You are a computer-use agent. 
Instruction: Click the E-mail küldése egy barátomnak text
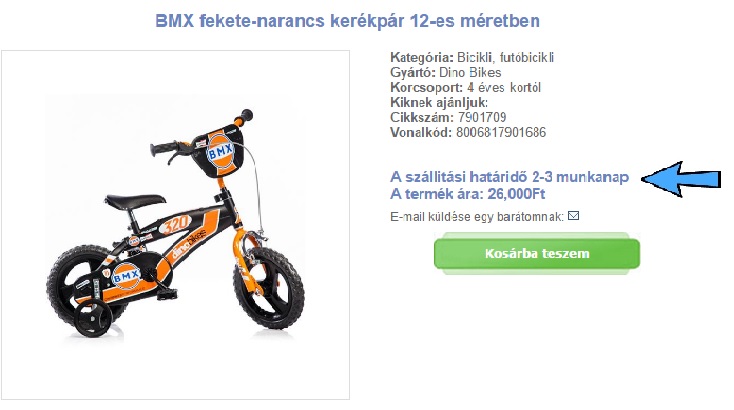click(x=477, y=217)
